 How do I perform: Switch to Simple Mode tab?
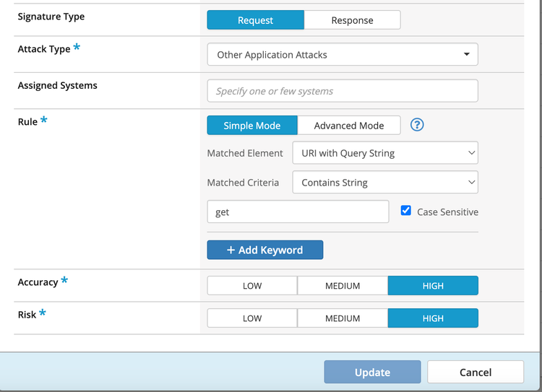coord(252,126)
